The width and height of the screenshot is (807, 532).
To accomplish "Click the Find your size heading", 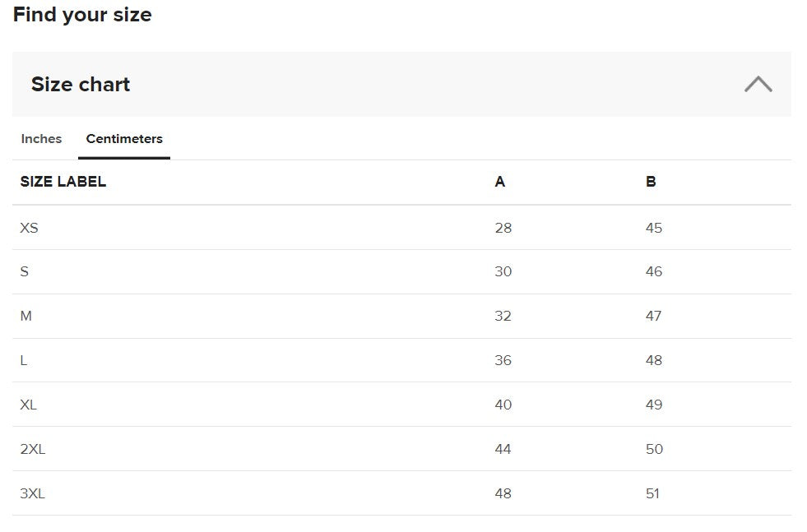I will pyautogui.click(x=82, y=15).
